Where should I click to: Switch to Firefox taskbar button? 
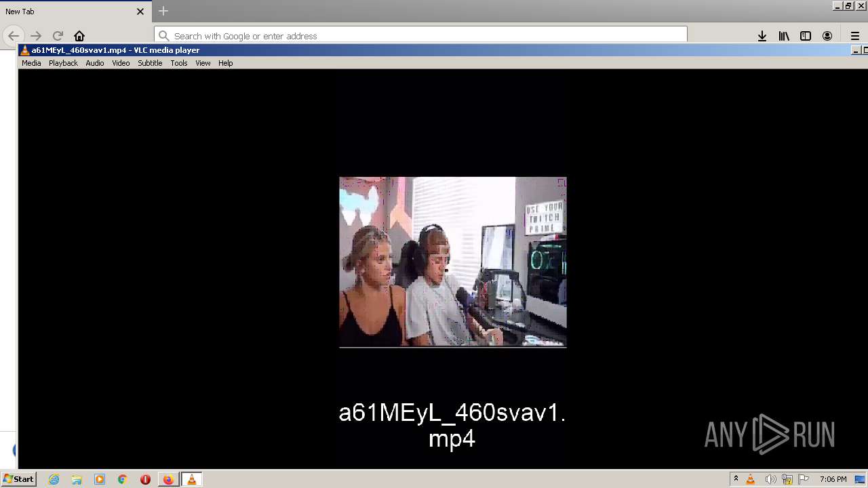(x=168, y=479)
